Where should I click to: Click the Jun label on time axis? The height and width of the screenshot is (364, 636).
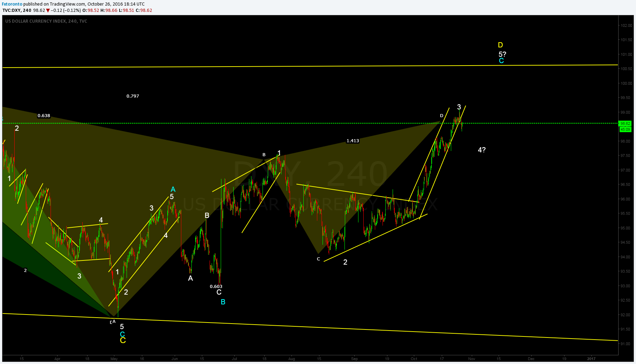pyautogui.click(x=175, y=359)
